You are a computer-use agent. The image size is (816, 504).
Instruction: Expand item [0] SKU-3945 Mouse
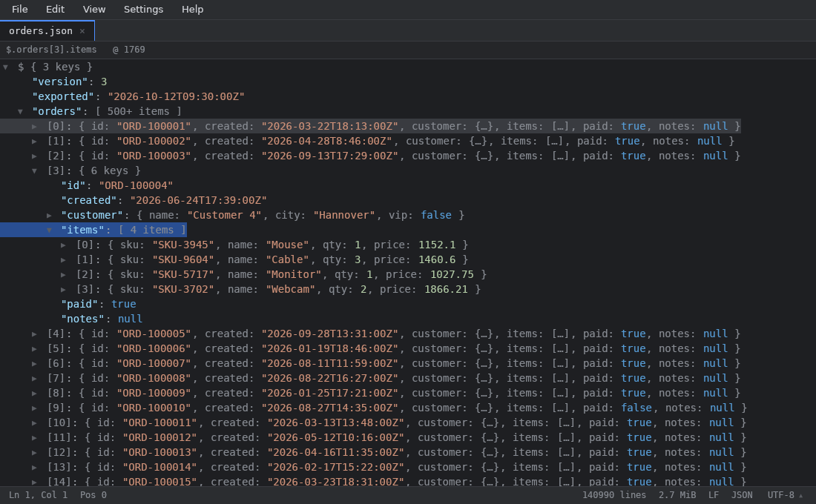pyautogui.click(x=64, y=245)
